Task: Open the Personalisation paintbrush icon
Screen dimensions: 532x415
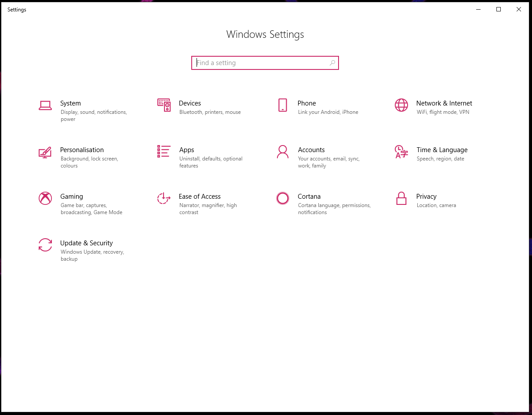Action: (45, 152)
